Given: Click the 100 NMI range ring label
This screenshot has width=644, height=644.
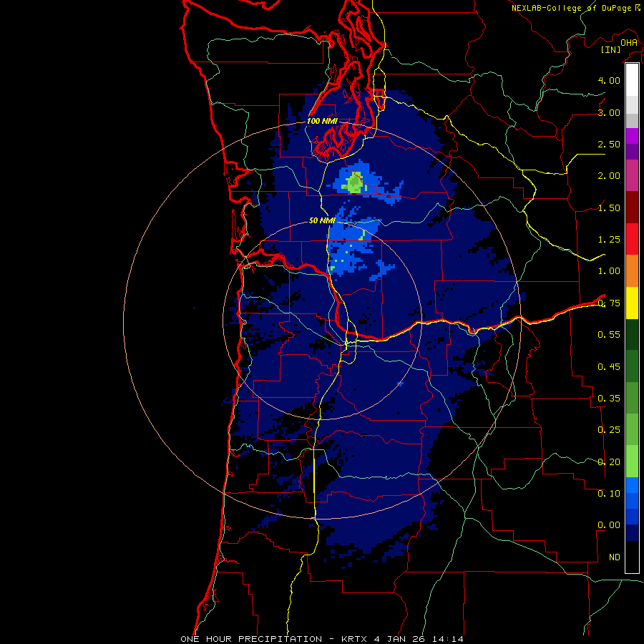Looking at the screenshot, I should pos(322,121).
